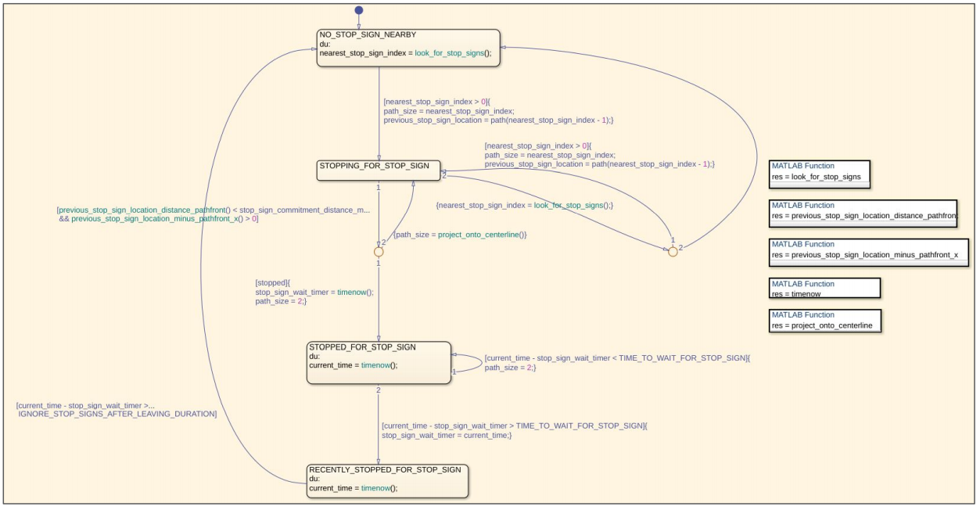The height and width of the screenshot is (510, 980).
Task: Select the STOPPED_FOR_STOP_SIGN state
Action: (379, 362)
